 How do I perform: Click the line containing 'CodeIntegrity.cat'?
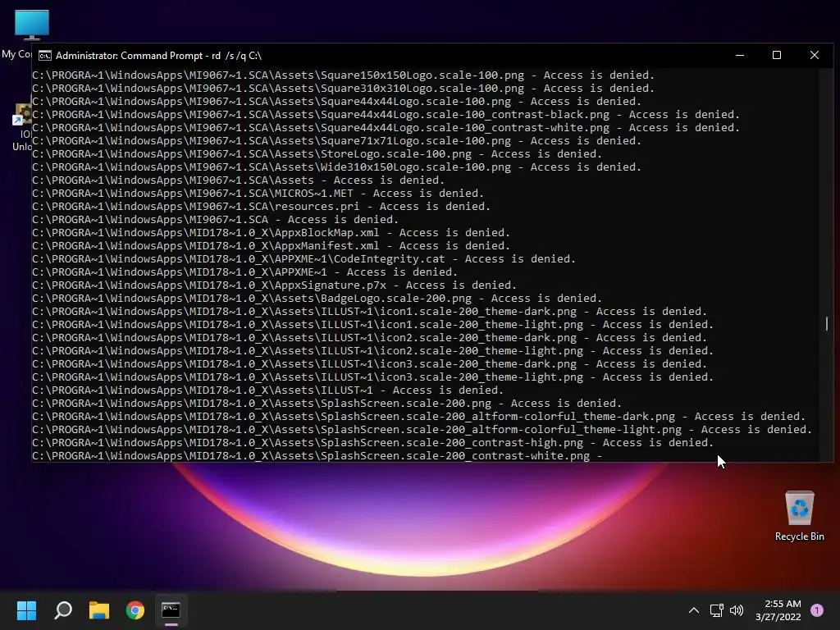[304, 258]
